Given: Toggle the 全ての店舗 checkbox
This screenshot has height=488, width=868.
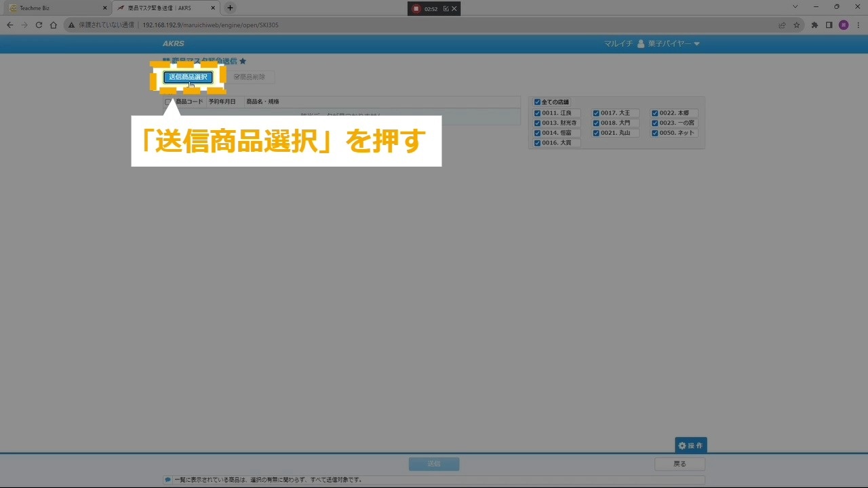Looking at the screenshot, I should coord(537,102).
